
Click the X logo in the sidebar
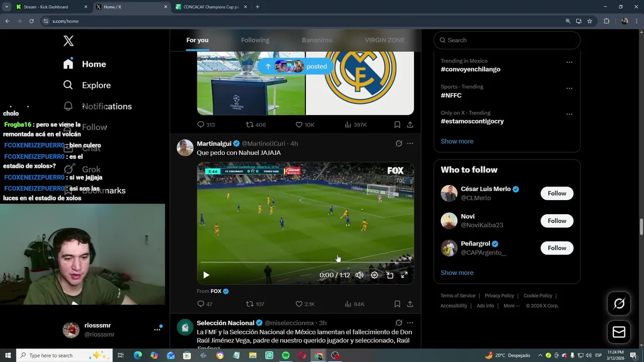(68, 41)
